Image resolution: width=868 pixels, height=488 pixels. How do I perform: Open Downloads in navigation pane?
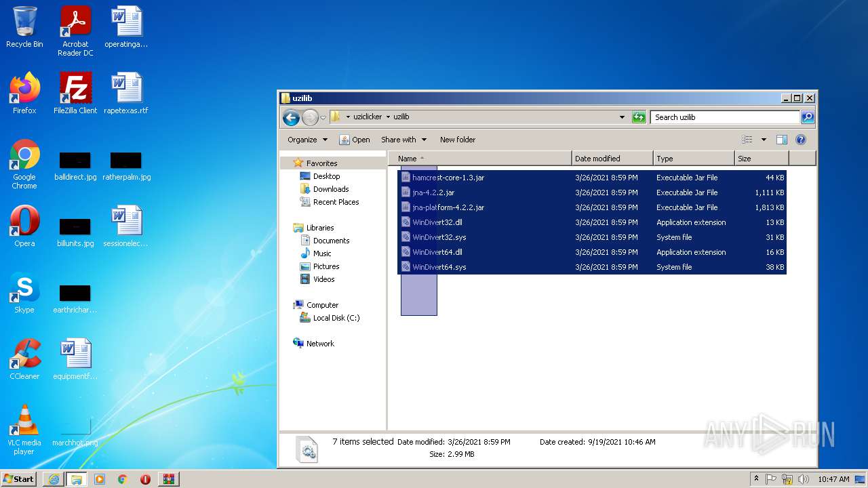tap(330, 189)
